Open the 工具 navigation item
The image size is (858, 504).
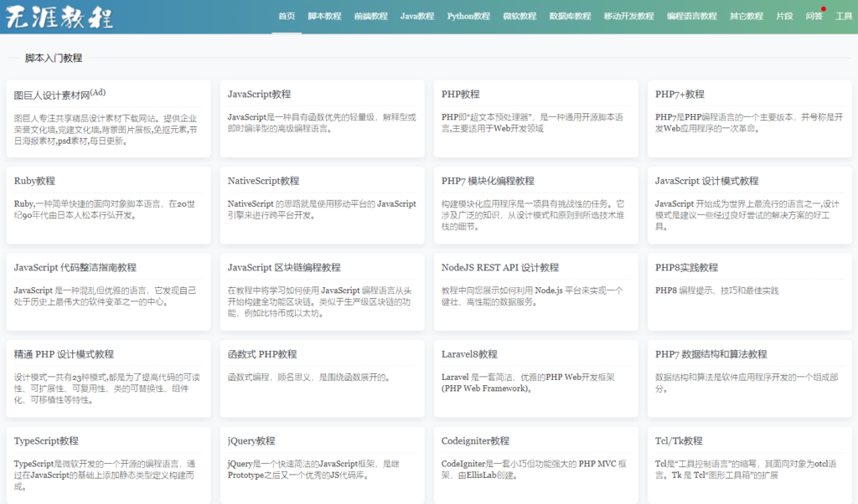[x=844, y=15]
